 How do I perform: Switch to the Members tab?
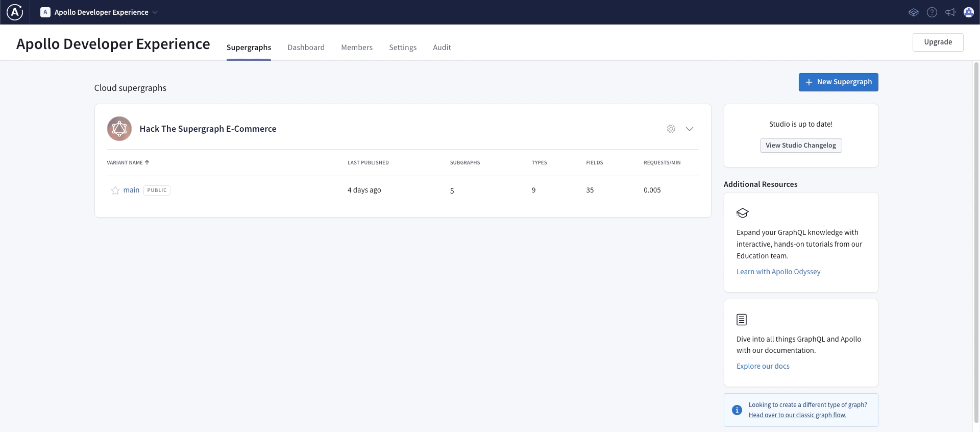[x=357, y=47]
